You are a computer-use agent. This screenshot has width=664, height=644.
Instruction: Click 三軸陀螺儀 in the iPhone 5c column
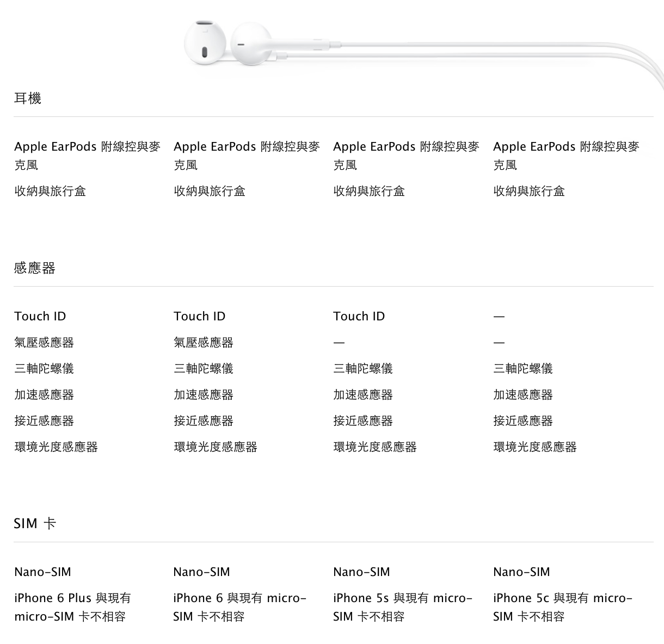point(523,369)
